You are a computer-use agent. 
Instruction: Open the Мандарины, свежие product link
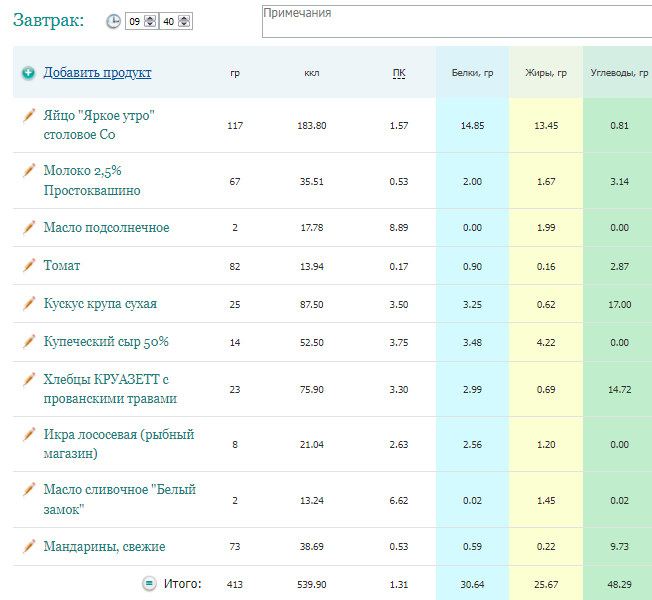(104, 546)
